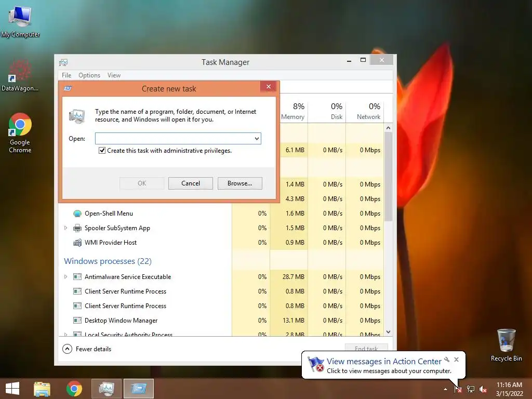Close the Create new task dialog
This screenshot has width=532, height=399.
[x=269, y=87]
